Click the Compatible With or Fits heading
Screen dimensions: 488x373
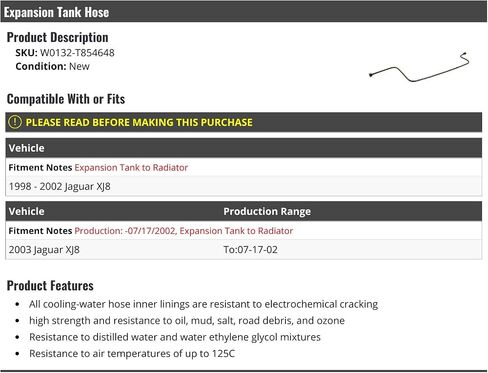click(66, 99)
